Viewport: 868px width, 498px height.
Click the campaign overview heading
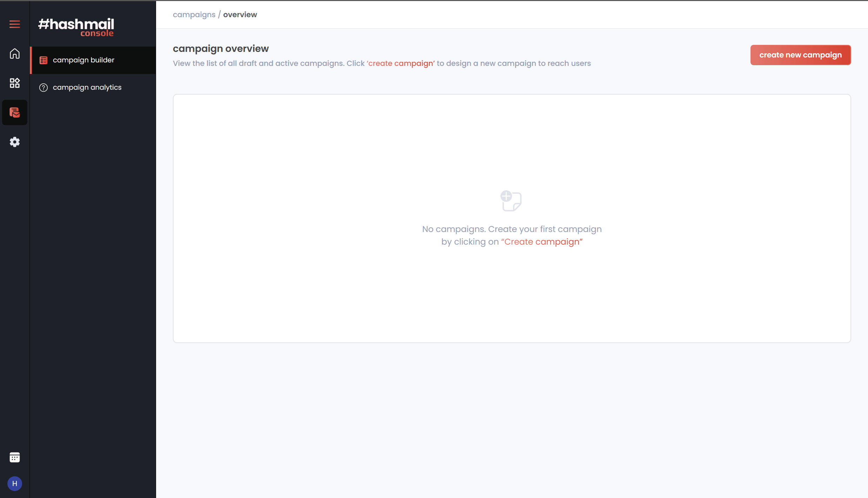[x=221, y=49]
